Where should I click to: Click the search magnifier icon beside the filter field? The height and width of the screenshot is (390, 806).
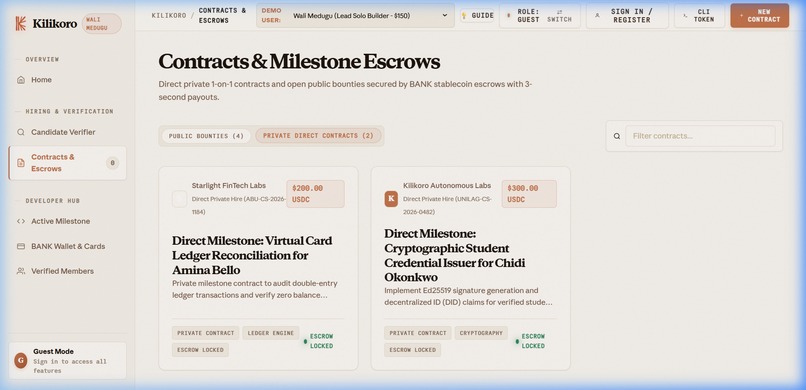point(617,136)
